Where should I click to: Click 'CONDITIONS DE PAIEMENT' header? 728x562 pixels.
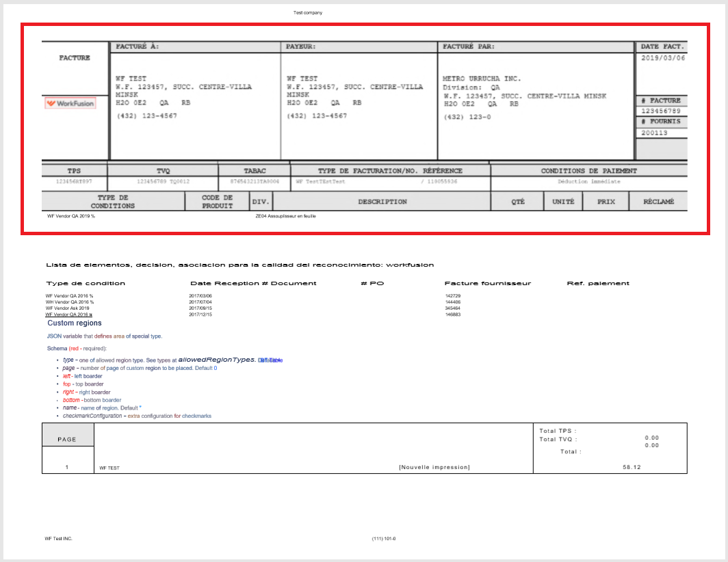pyautogui.click(x=588, y=171)
